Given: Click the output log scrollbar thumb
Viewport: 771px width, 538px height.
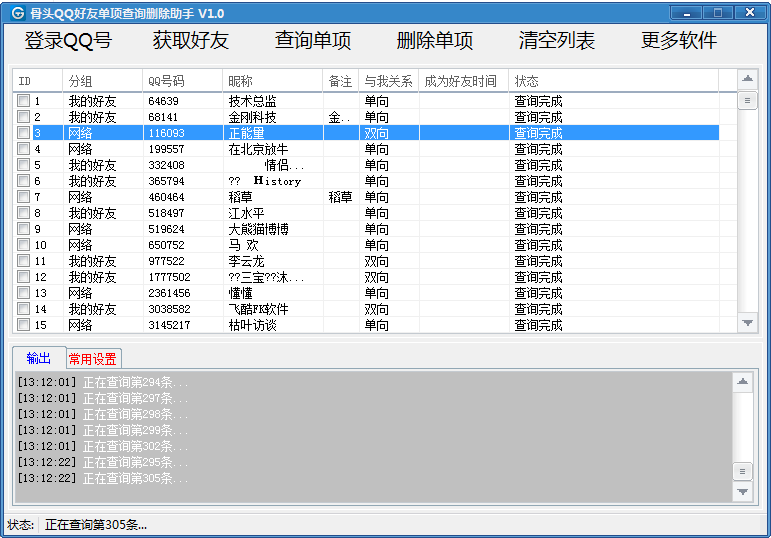Looking at the screenshot, I should click(743, 472).
